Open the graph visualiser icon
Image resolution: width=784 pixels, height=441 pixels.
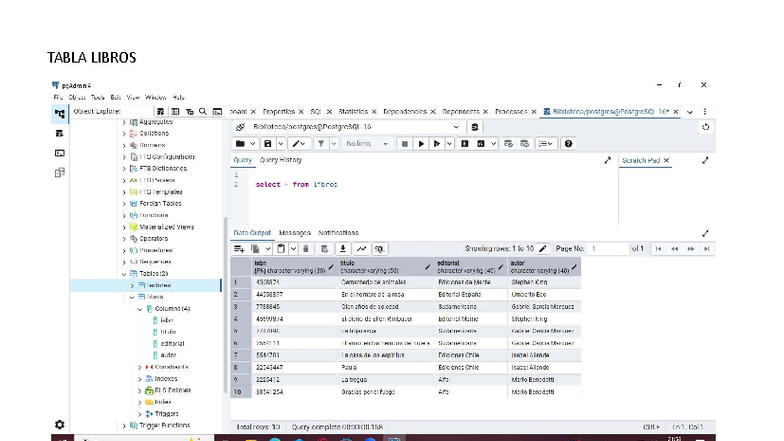[x=362, y=248]
